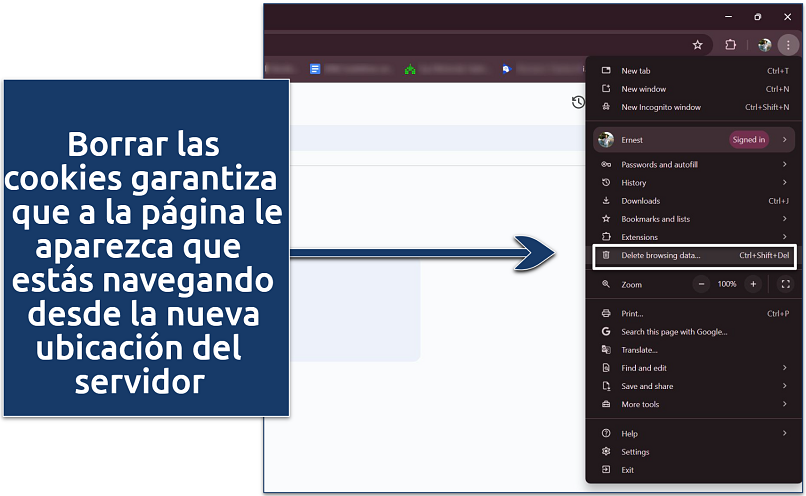The width and height of the screenshot is (806, 496).
Task: Expand the More tools submenu
Action: (785, 404)
